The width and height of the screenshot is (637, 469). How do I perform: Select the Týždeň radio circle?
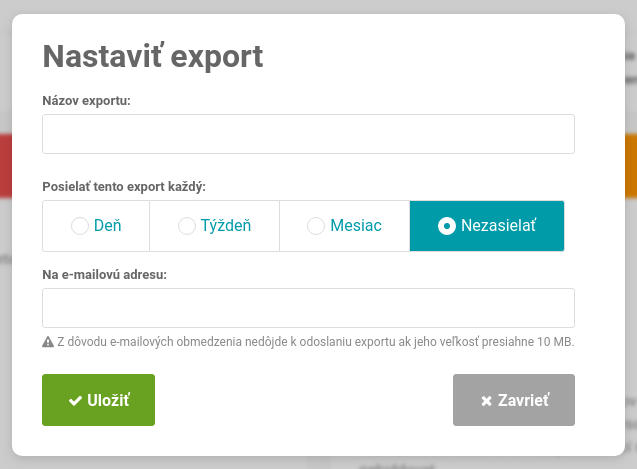point(187,226)
